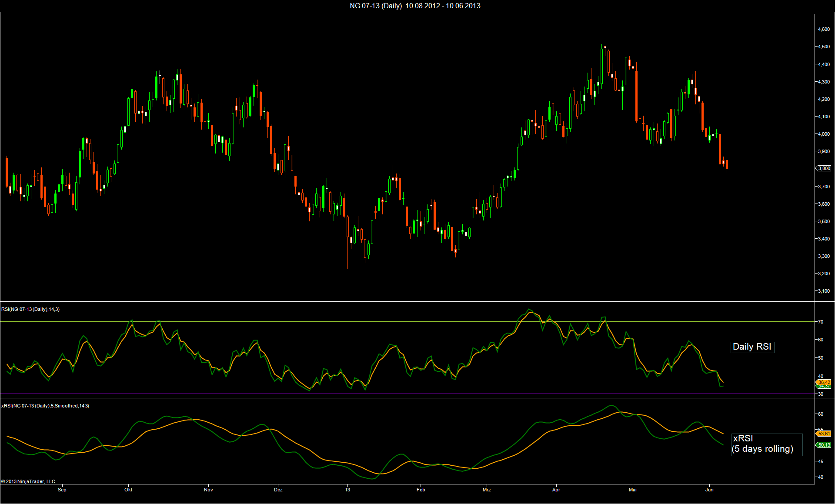Click the orange RSI value marker 36,42

[824, 382]
